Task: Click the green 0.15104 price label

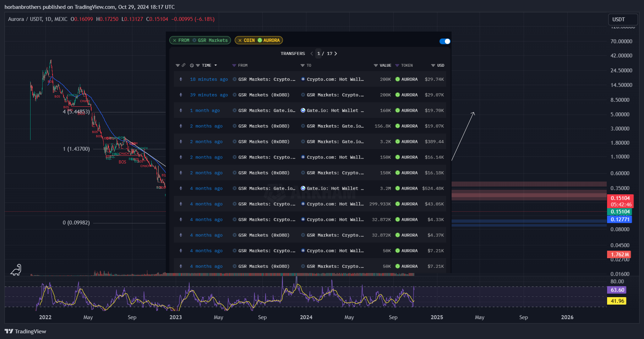Action: (620, 212)
